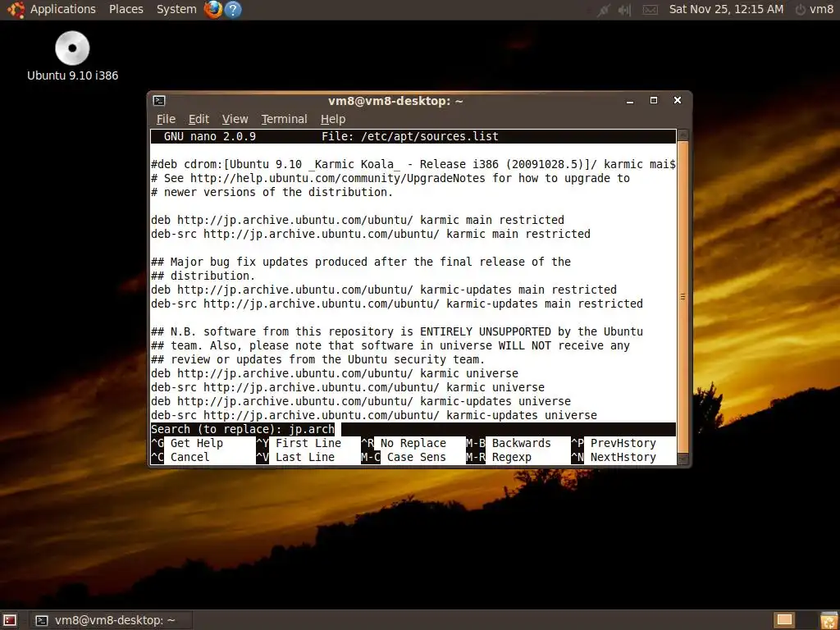The image size is (840, 630).
Task: Click the 'deb-src ... karmic-updates universe' line
Action: tap(374, 414)
